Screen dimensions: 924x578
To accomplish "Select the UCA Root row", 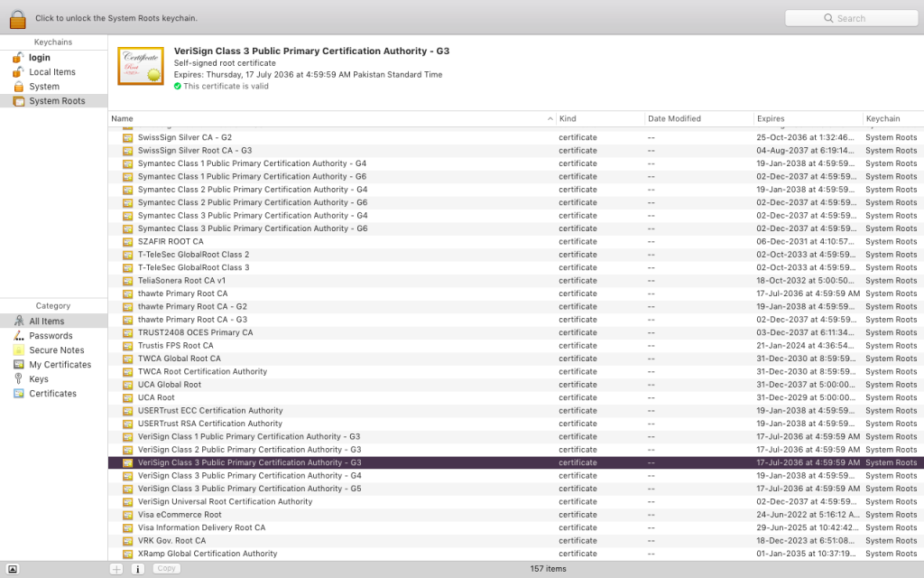I will click(516, 397).
